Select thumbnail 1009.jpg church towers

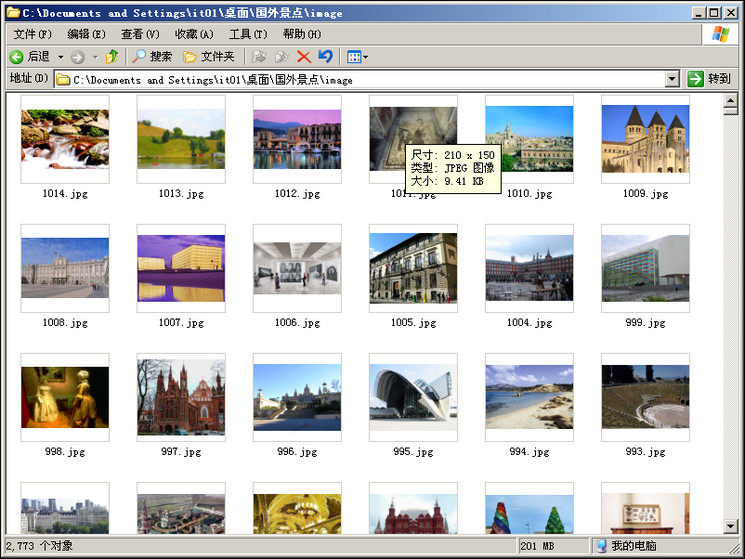pos(645,139)
